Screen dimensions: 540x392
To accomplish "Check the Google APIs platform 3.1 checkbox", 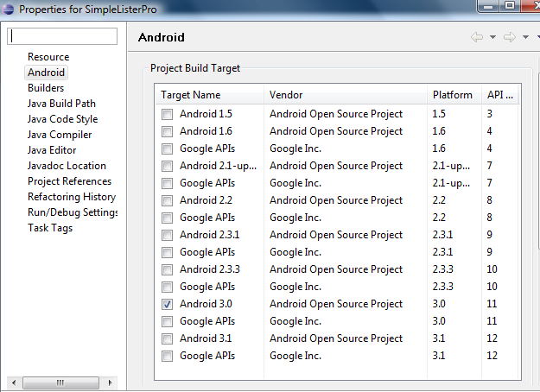I will (167, 356).
